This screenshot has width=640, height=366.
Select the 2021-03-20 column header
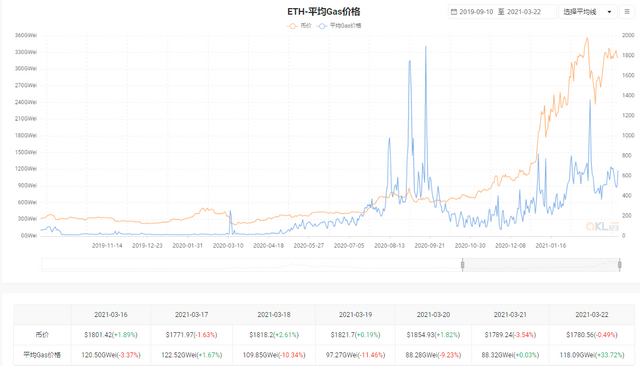tap(433, 315)
